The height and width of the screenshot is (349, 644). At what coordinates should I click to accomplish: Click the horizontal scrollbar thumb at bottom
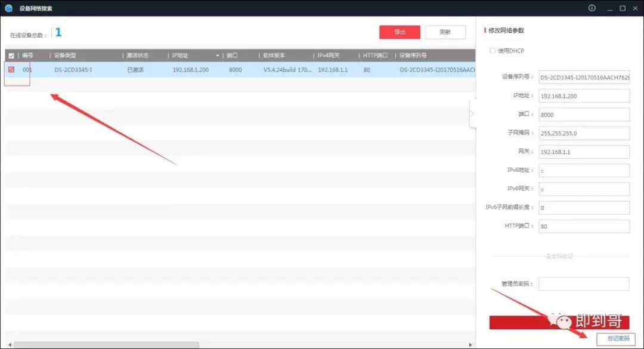tap(106, 344)
